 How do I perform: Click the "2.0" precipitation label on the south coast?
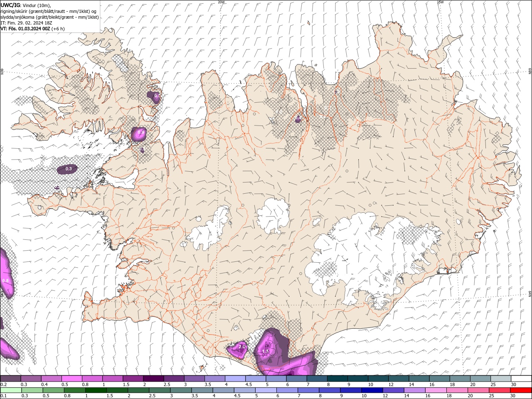[x=242, y=346]
